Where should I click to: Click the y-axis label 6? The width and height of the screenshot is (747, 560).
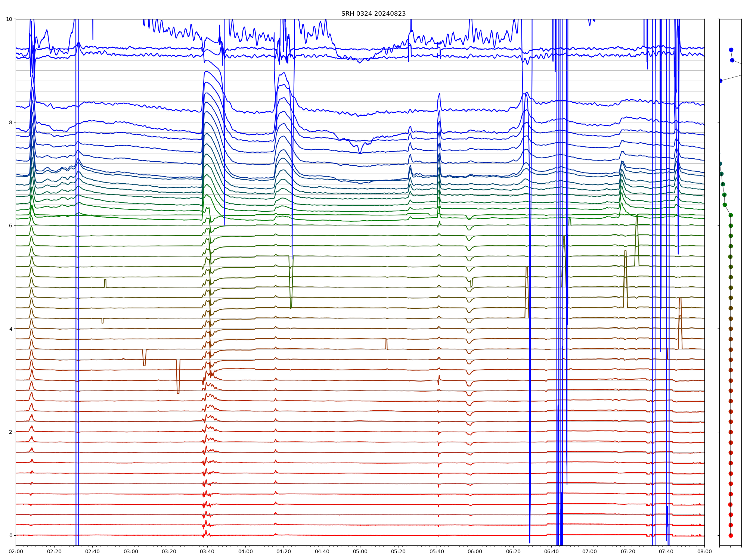click(x=10, y=225)
